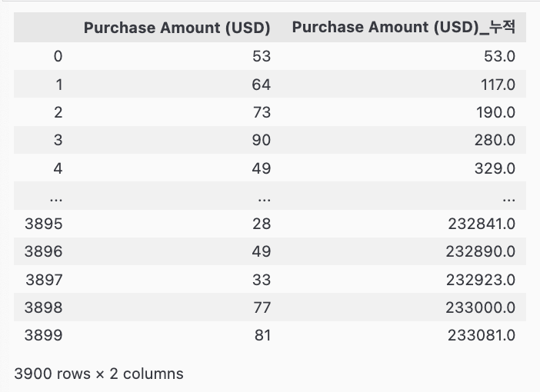The width and height of the screenshot is (540, 392).
Task: Select row index 1 label
Action: click(58, 85)
